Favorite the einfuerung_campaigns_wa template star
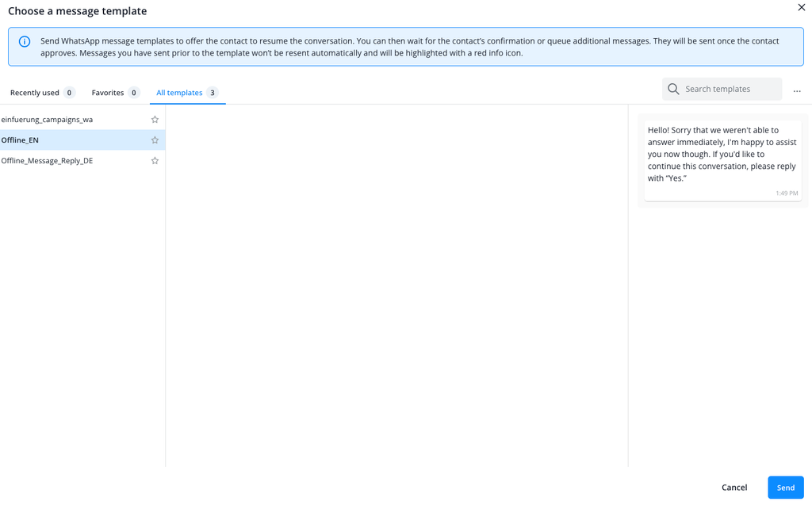Screen dimensions: 812x505 point(155,120)
